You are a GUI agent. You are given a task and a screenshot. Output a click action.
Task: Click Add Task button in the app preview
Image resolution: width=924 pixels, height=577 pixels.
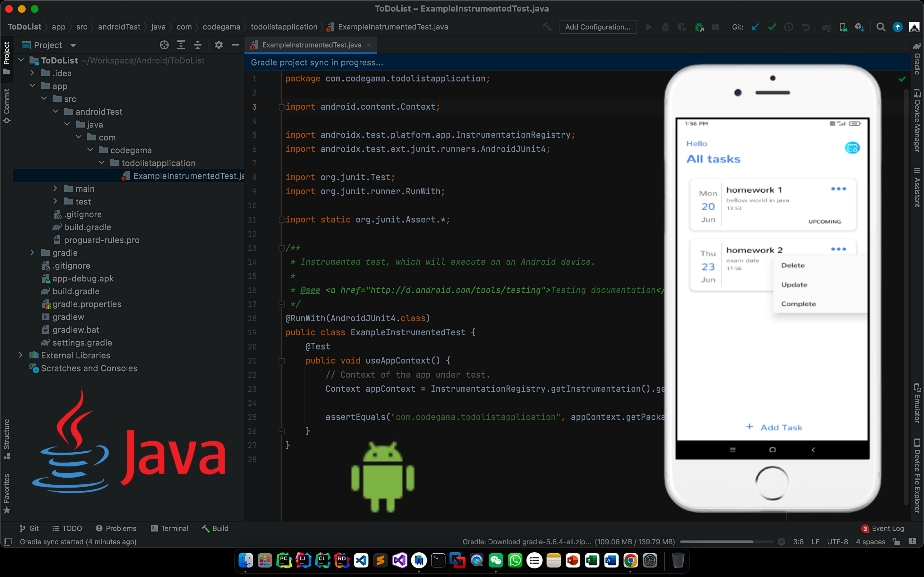[773, 427]
